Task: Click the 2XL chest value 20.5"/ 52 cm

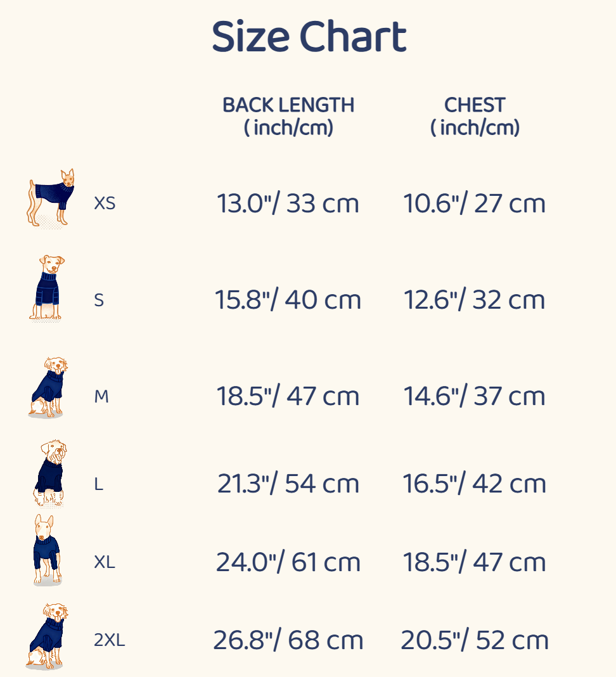Action: pos(475,640)
